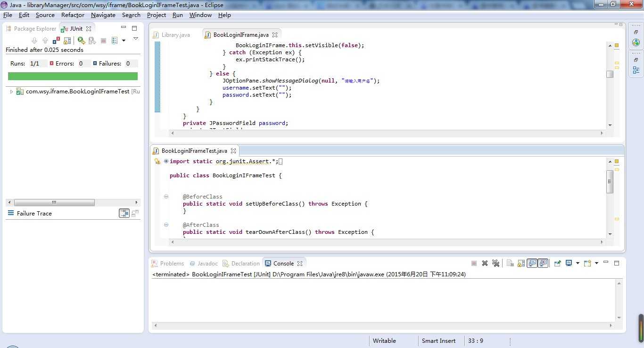Switch to the Package Explorer tab

tap(31, 28)
